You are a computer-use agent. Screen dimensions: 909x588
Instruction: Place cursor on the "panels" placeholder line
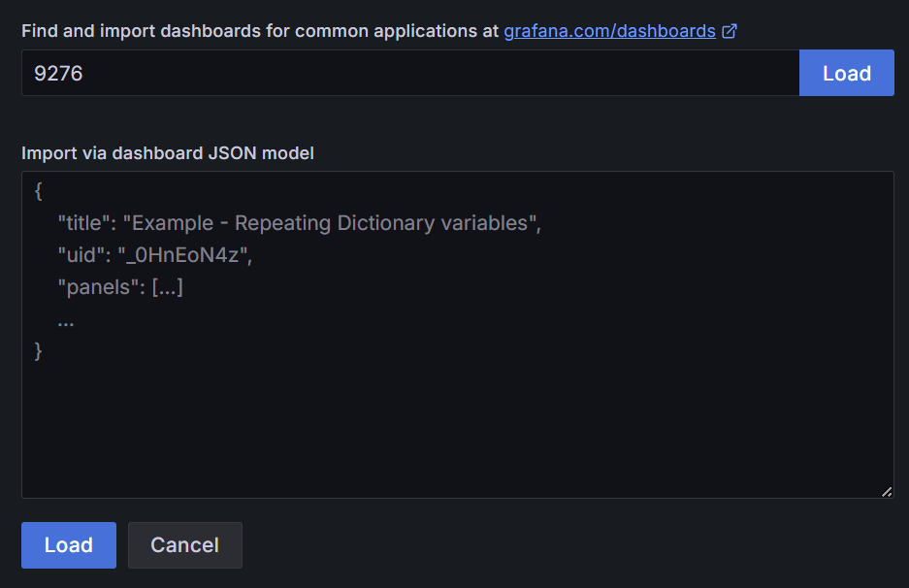[x=120, y=287]
